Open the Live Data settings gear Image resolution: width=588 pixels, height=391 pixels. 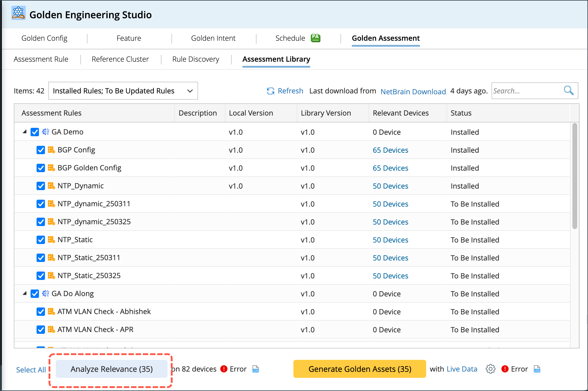490,369
